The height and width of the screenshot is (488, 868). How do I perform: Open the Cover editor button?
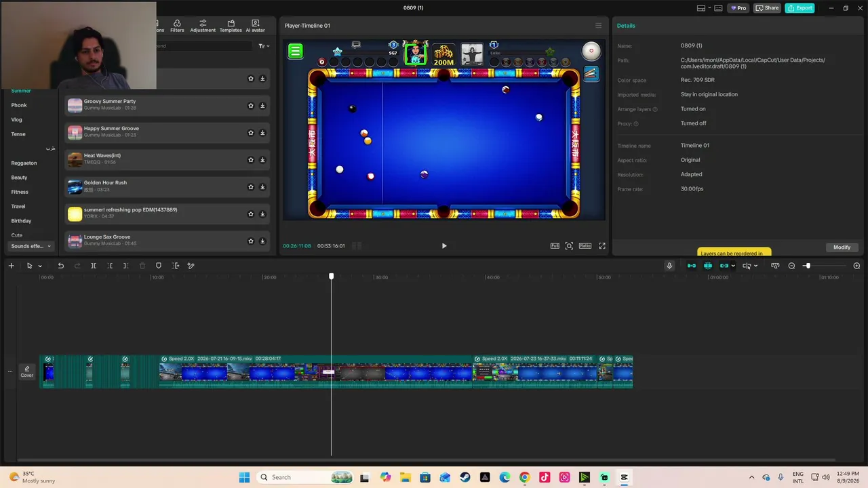pos(27,371)
